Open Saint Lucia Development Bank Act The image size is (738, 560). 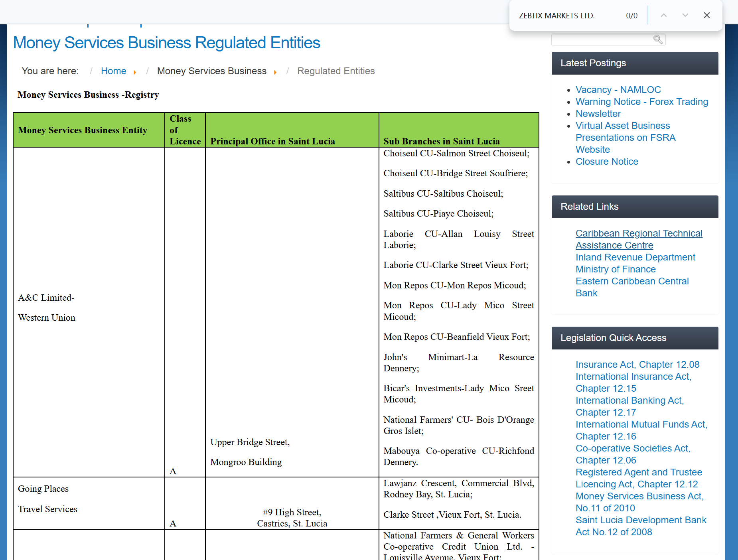tap(641, 526)
